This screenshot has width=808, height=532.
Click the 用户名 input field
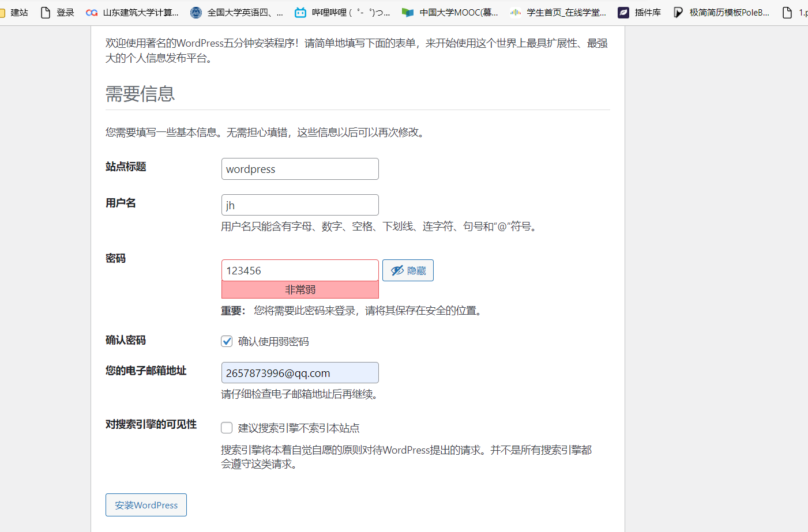click(x=300, y=205)
